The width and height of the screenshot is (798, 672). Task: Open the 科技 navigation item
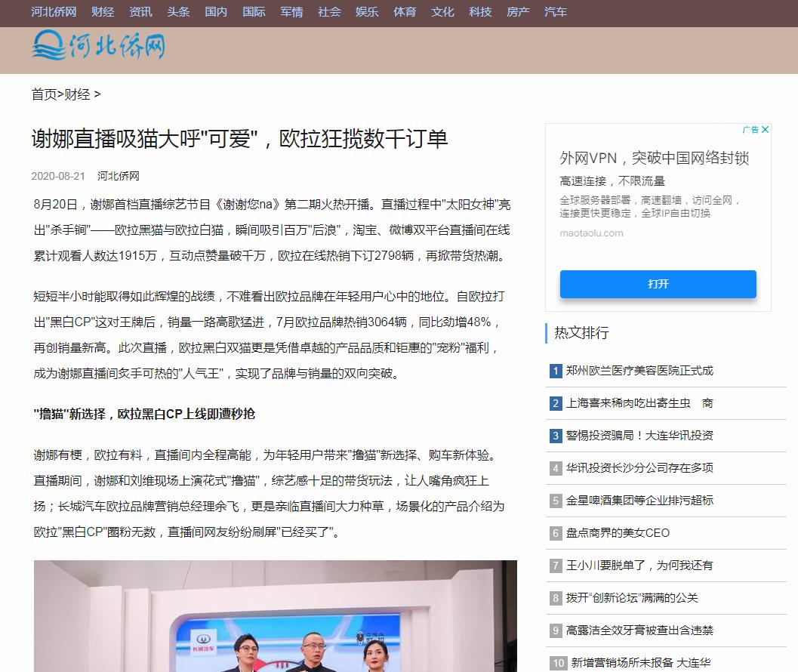coord(480,12)
